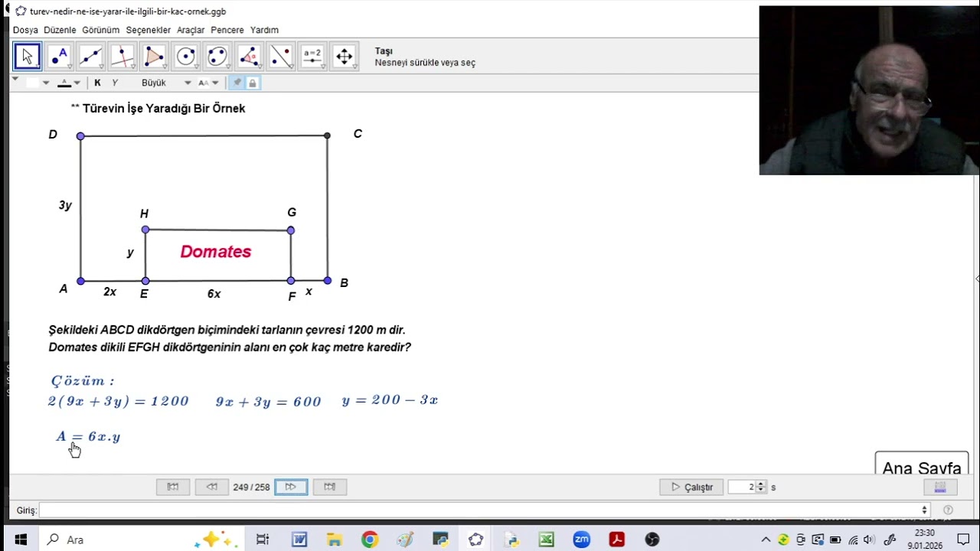Select the Angle measurement tool
The image size is (980, 551).
pyautogui.click(x=249, y=57)
